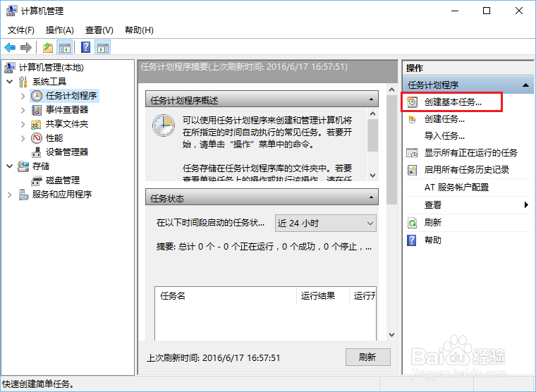Click the 创建任务... action link
This screenshot has width=536, height=392.
coord(444,119)
